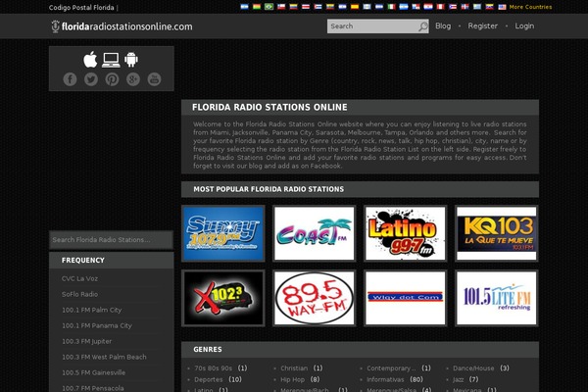Browse the Contemporary genre
588x392 pixels.
coord(391,368)
